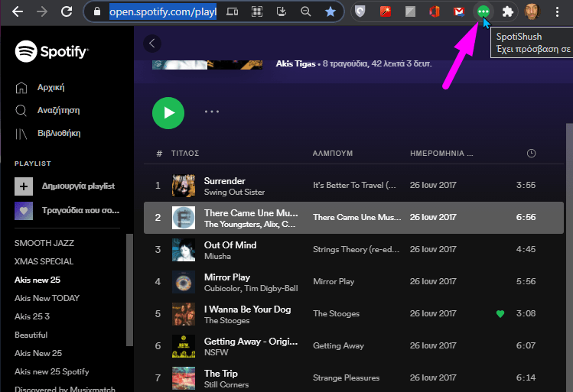Sort by ΤΙΤΛΟΣ column header
573x392 pixels.
point(185,154)
